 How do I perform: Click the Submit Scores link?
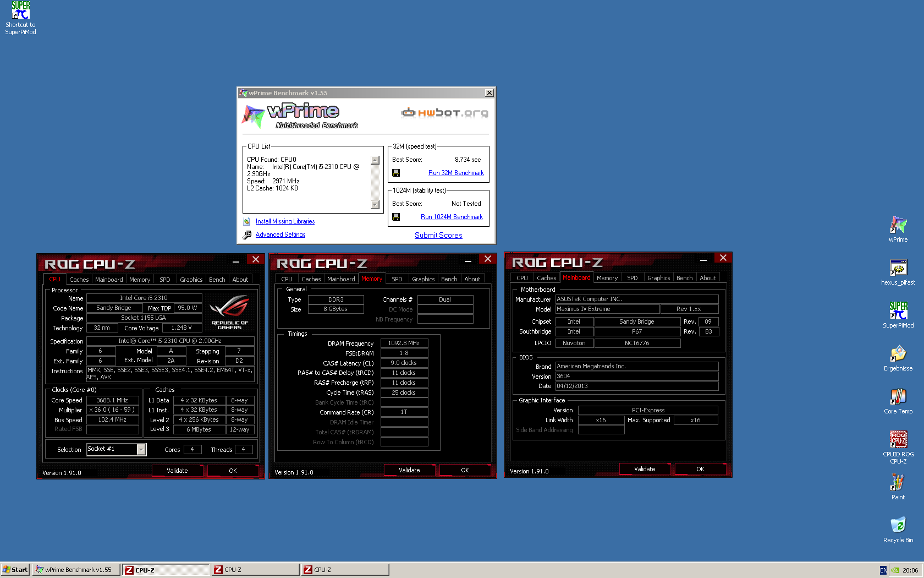(x=438, y=235)
